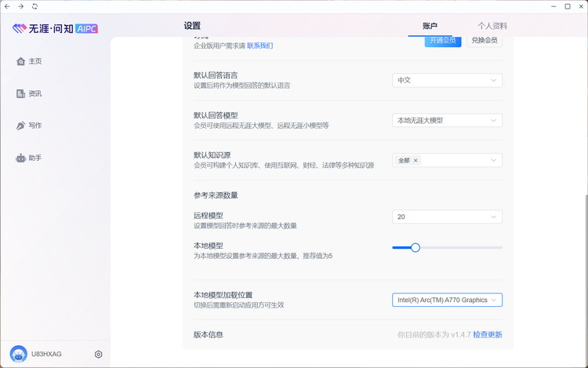Go forward using the forward arrow
588x368 pixels.
[21, 6]
